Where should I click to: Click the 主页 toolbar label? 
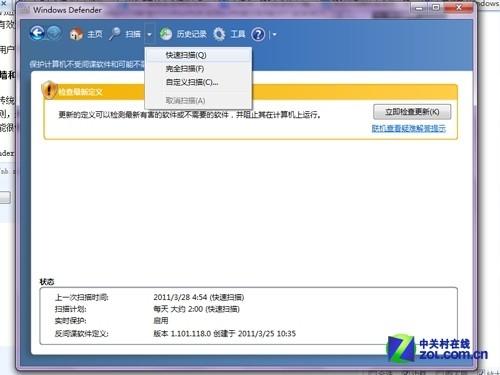tap(95, 34)
